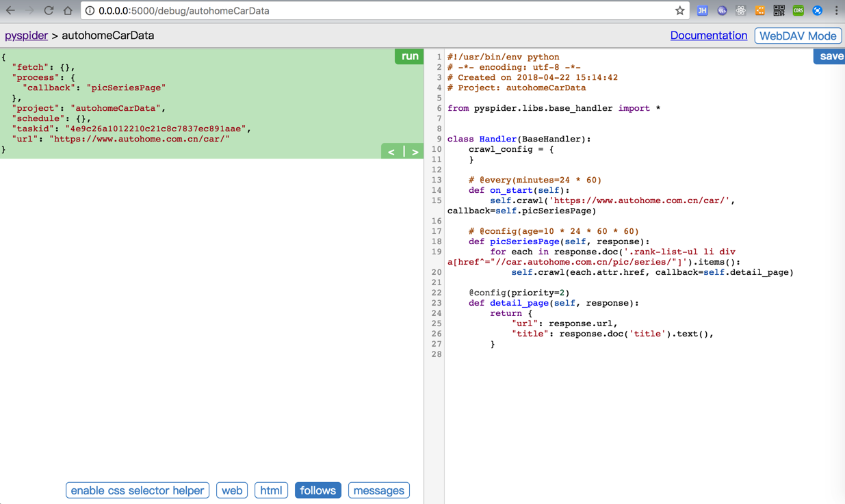This screenshot has height=504, width=845.
Task: Click the 'crawl_config = {' code line
Action: click(511, 149)
